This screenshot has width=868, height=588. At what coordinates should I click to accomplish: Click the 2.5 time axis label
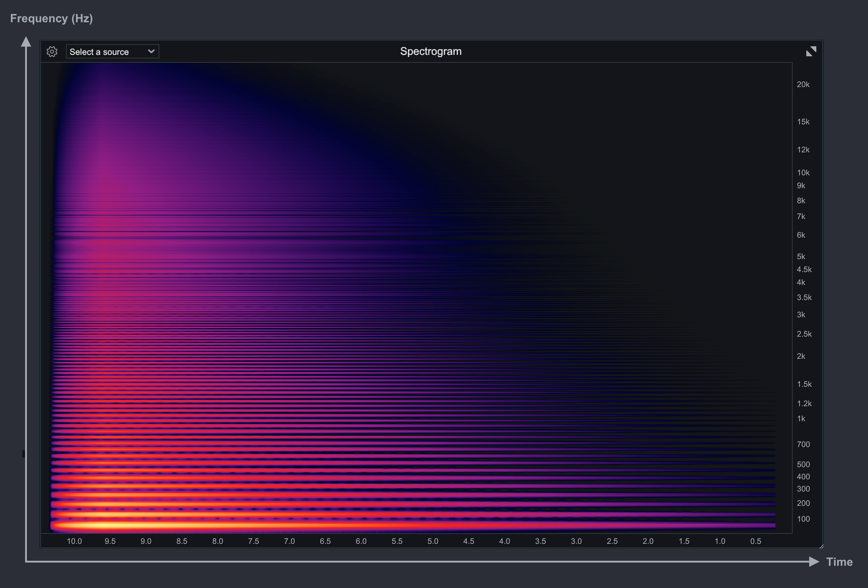pyautogui.click(x=612, y=541)
